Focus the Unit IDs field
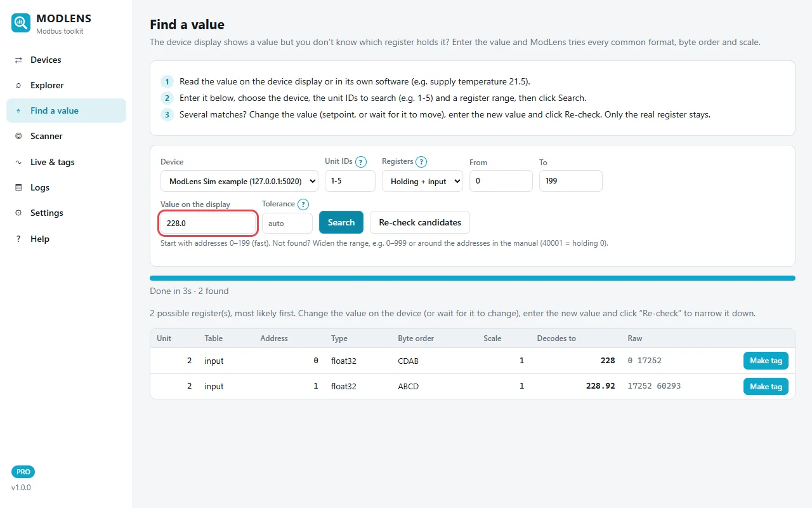The width and height of the screenshot is (812, 508). click(x=350, y=181)
